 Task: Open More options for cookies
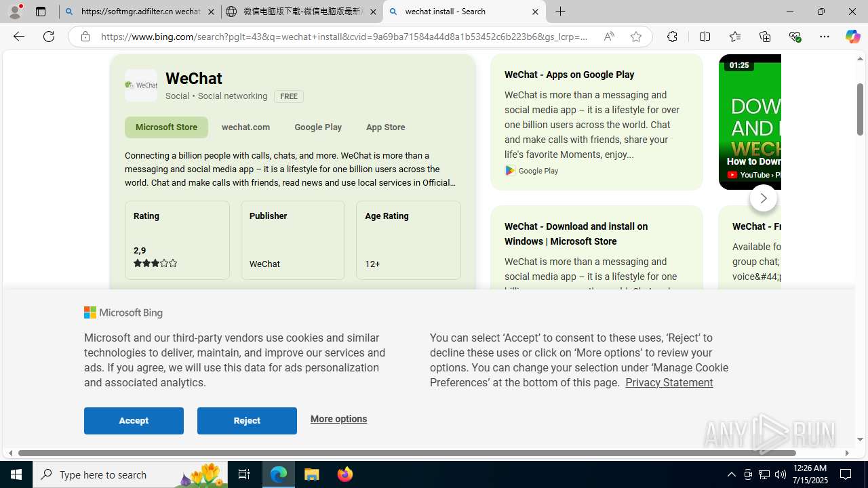tap(338, 419)
